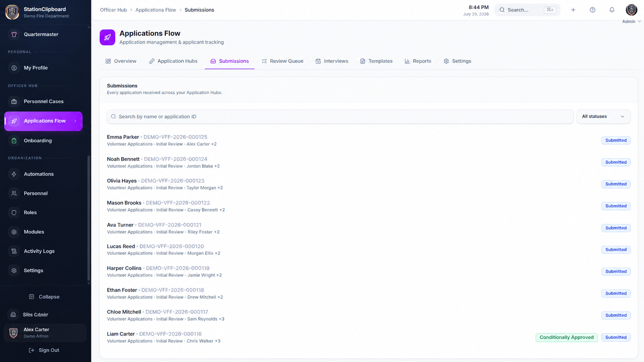Open Mason Brooks application entry
The height and width of the screenshot is (362, 644).
click(x=369, y=206)
